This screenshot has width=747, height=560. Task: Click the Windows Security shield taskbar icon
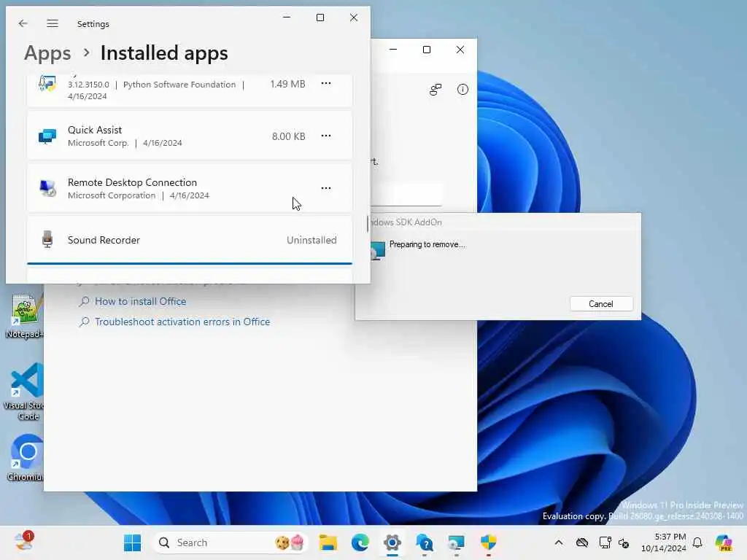(488, 542)
